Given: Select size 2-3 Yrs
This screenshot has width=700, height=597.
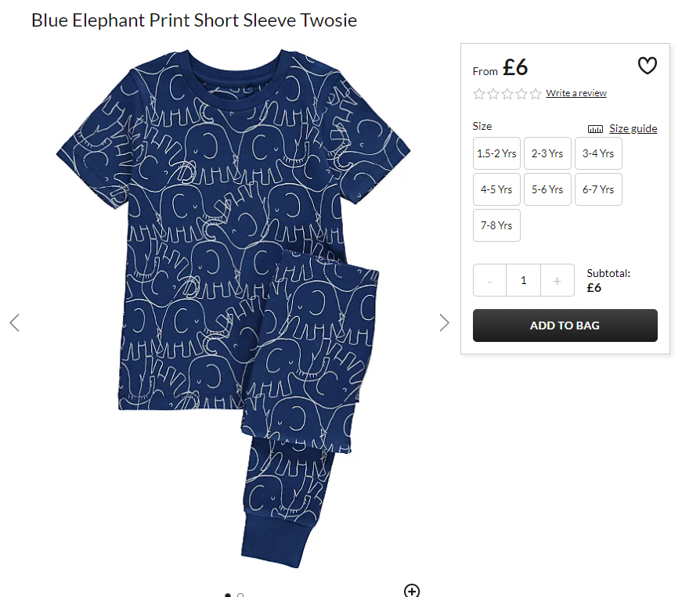Looking at the screenshot, I should [x=547, y=153].
